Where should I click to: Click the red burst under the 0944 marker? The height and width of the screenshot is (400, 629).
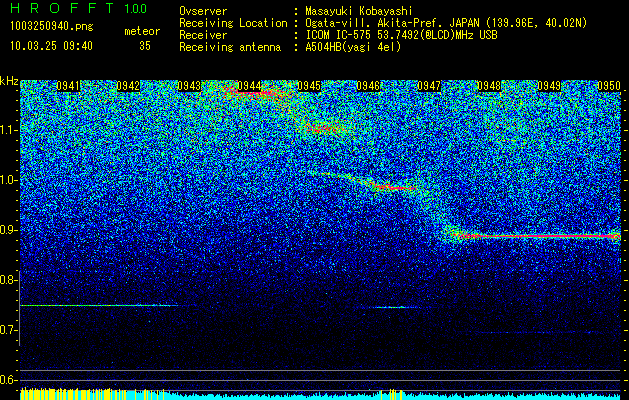tap(253, 94)
